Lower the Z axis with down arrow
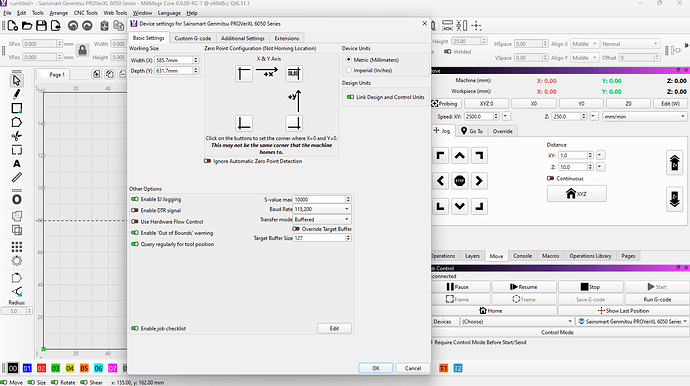This screenshot has height=386, width=690. click(x=674, y=199)
